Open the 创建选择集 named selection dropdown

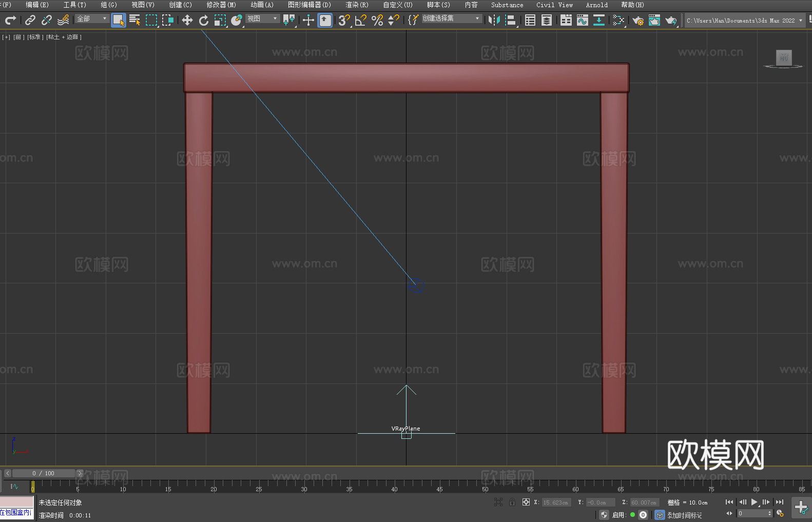(452, 18)
